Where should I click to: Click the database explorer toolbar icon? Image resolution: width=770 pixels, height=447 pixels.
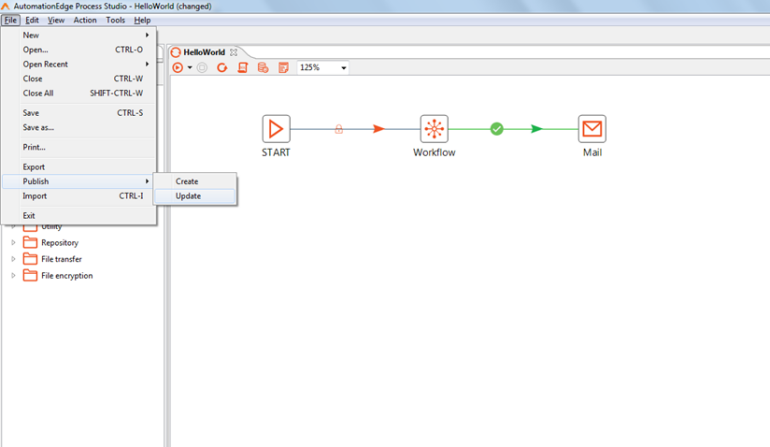coord(263,68)
